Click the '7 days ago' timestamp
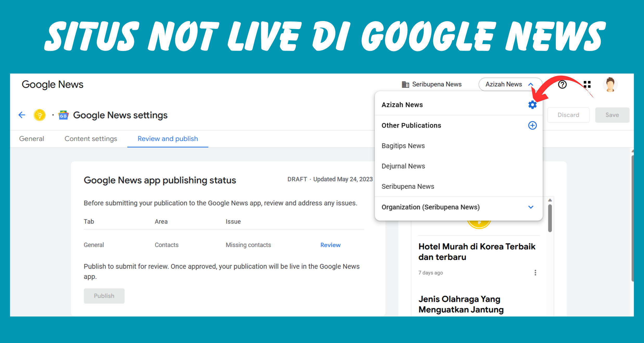This screenshot has height=343, width=644. click(x=431, y=273)
